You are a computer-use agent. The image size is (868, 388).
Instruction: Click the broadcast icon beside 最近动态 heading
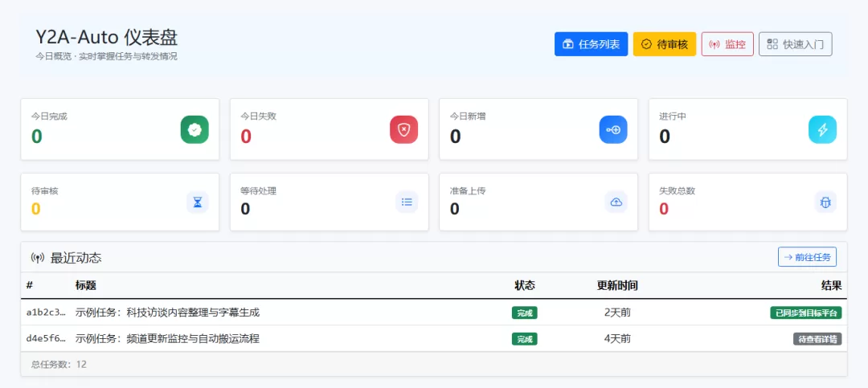click(x=37, y=257)
